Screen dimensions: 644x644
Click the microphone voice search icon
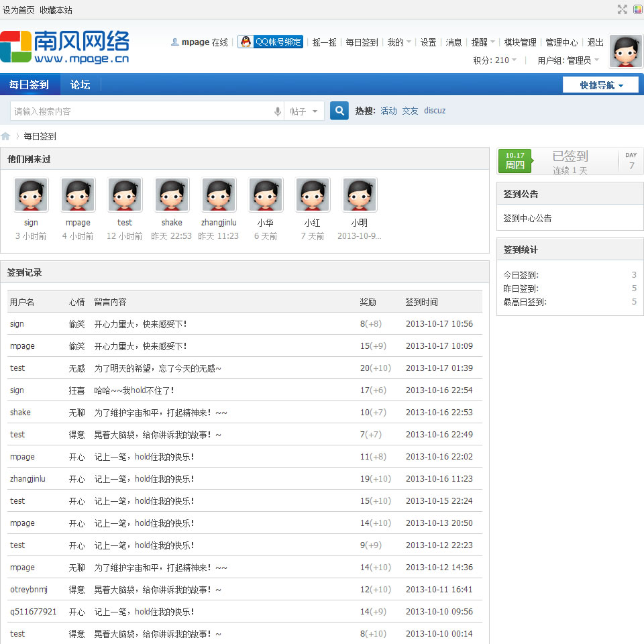(278, 111)
